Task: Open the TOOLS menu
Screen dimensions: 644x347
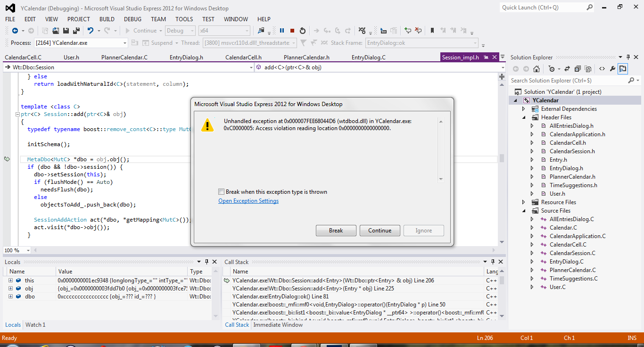Action: (184, 19)
